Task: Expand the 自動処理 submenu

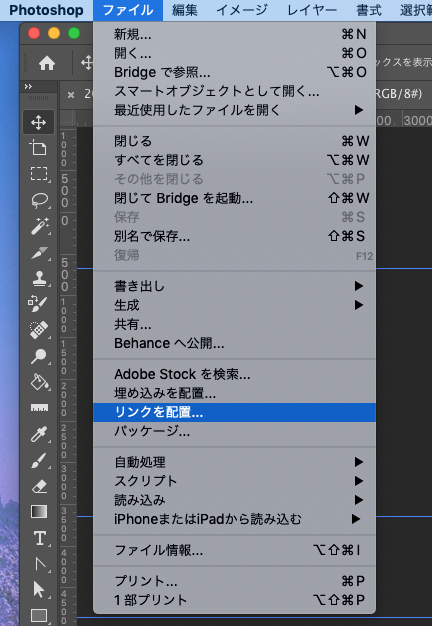Action: 234,462
